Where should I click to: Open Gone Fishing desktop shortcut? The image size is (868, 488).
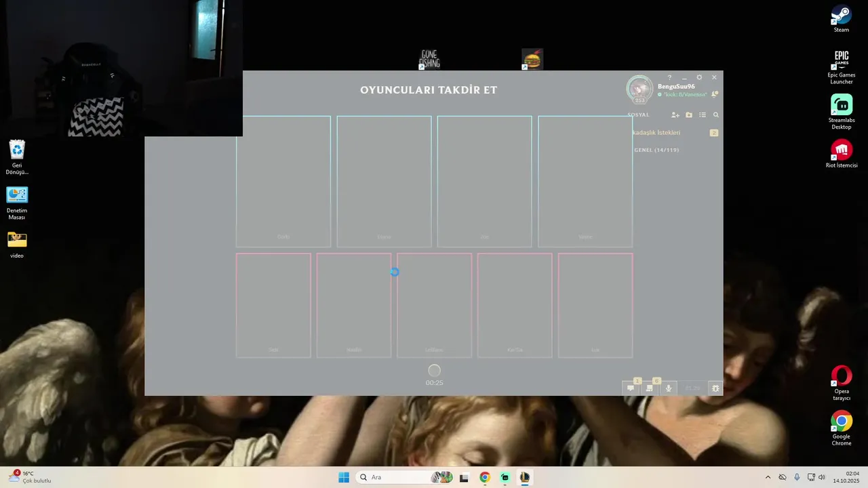tap(429, 59)
